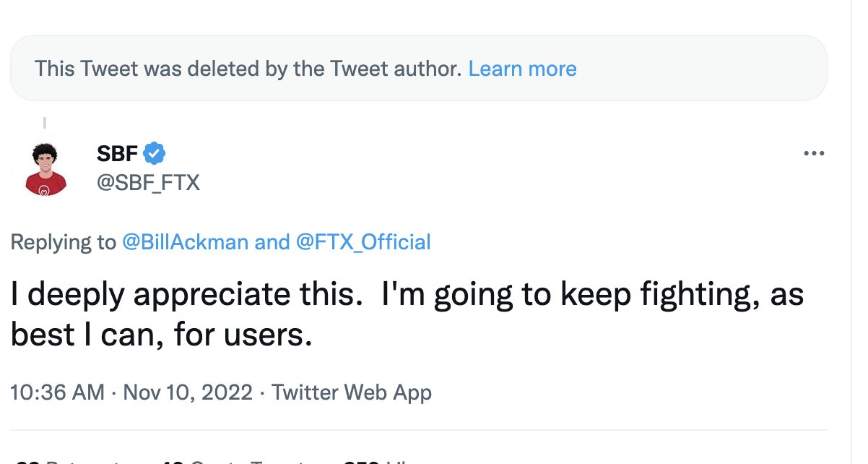Click the blue verified badge beside SBF
The height and width of the screenshot is (464, 868).
click(155, 153)
